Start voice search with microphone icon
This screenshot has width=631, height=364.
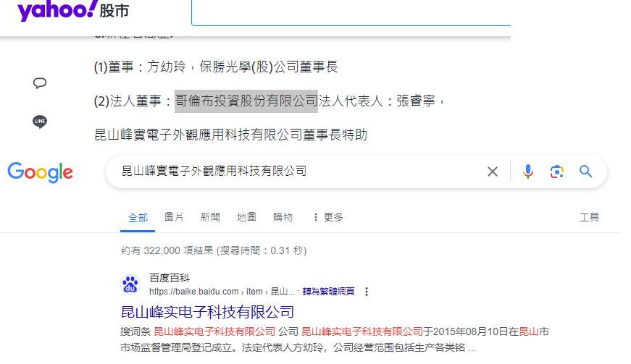[528, 172]
